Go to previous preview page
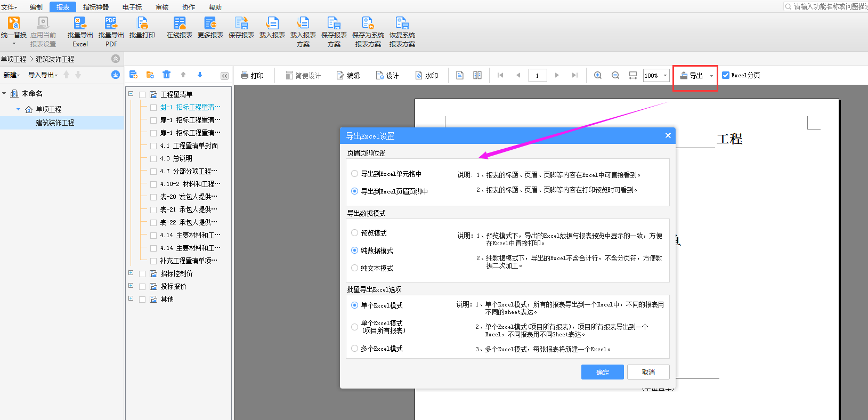The width and height of the screenshot is (868, 420). [518, 75]
